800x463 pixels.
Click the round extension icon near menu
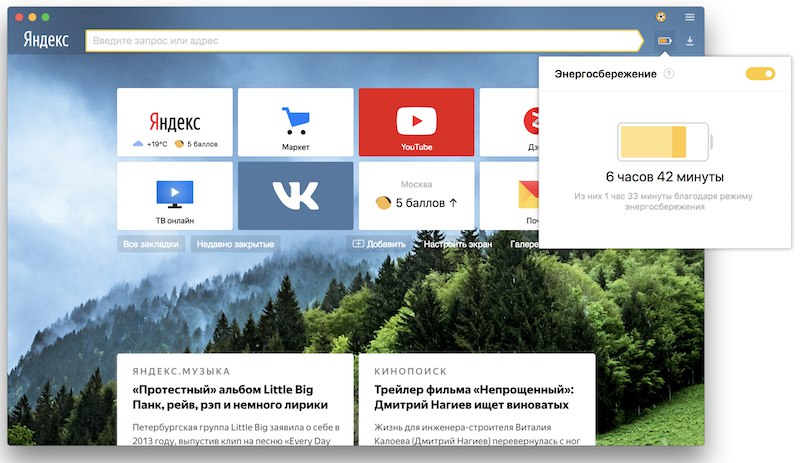point(661,17)
